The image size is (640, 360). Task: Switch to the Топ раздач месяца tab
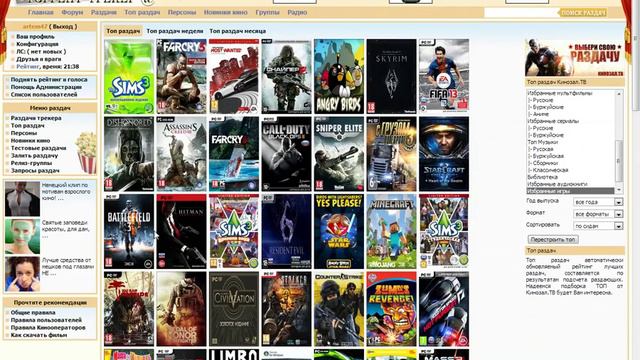click(238, 31)
